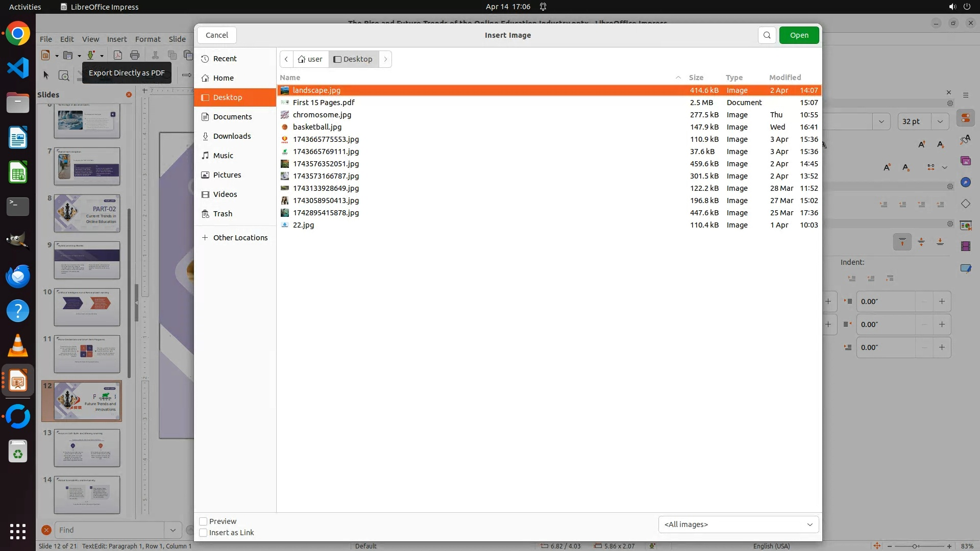Click the search icon in the dialog header

767,35
